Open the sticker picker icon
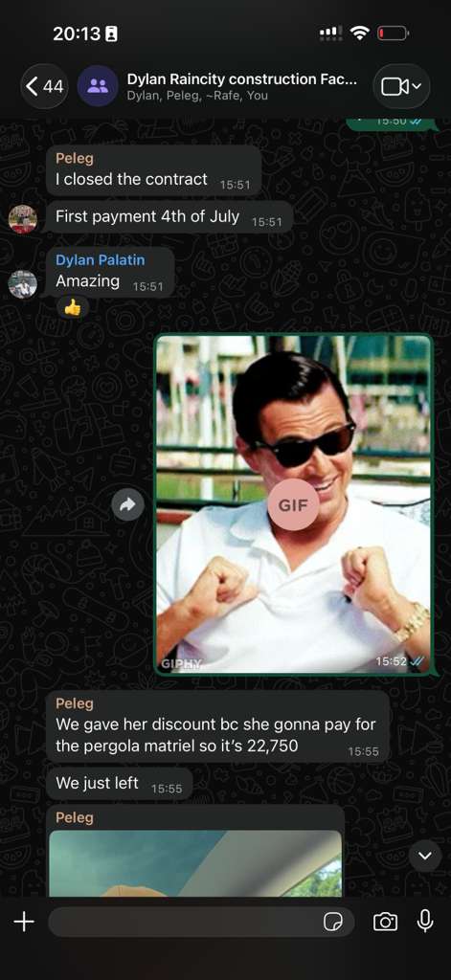Viewport: 451px width, 980px height. pyautogui.click(x=333, y=922)
